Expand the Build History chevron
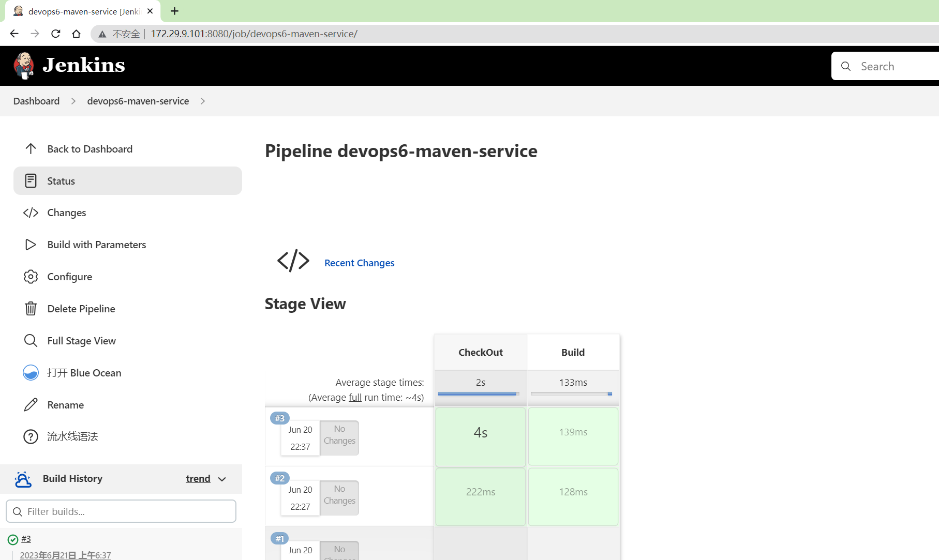939x560 pixels. [x=222, y=479]
